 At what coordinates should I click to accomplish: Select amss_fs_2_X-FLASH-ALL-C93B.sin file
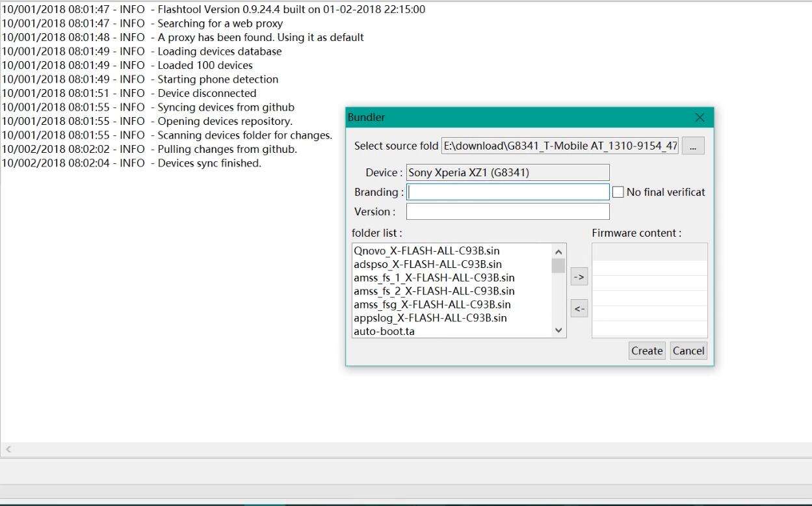[x=434, y=291]
